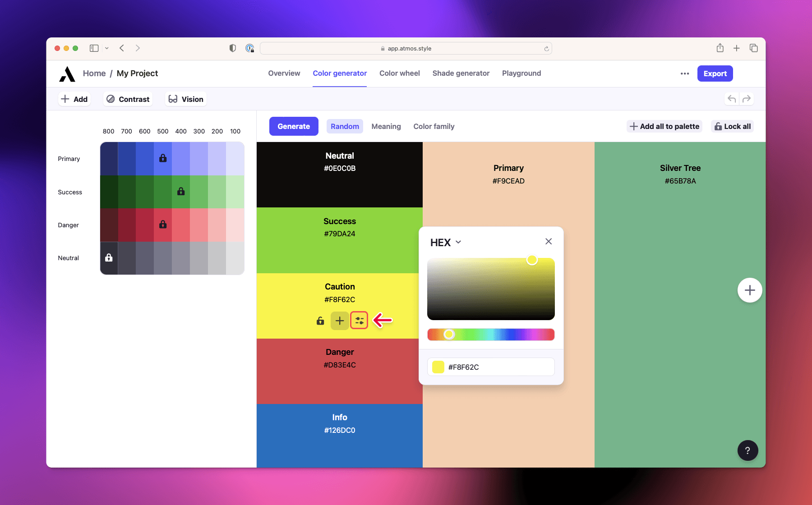This screenshot has height=505, width=812.
Task: Open the Contrast checker
Action: [x=128, y=99]
